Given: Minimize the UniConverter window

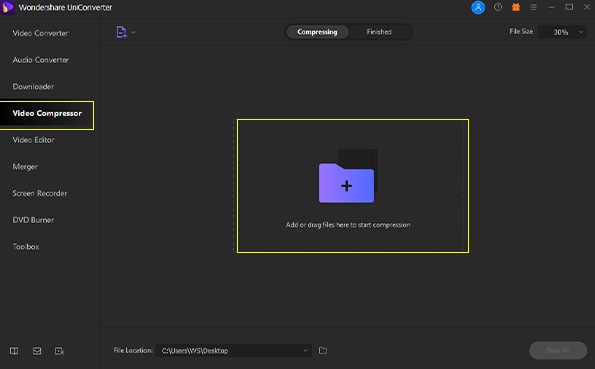Looking at the screenshot, I should pyautogui.click(x=551, y=7).
